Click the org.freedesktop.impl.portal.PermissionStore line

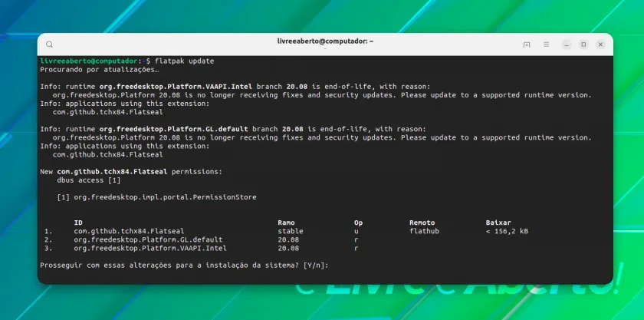point(157,197)
